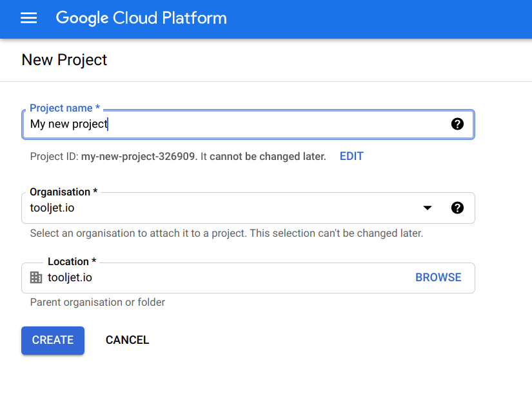Click the Google Cloud Platform logo text
Image resolution: width=532 pixels, height=418 pixels.
pos(141,18)
